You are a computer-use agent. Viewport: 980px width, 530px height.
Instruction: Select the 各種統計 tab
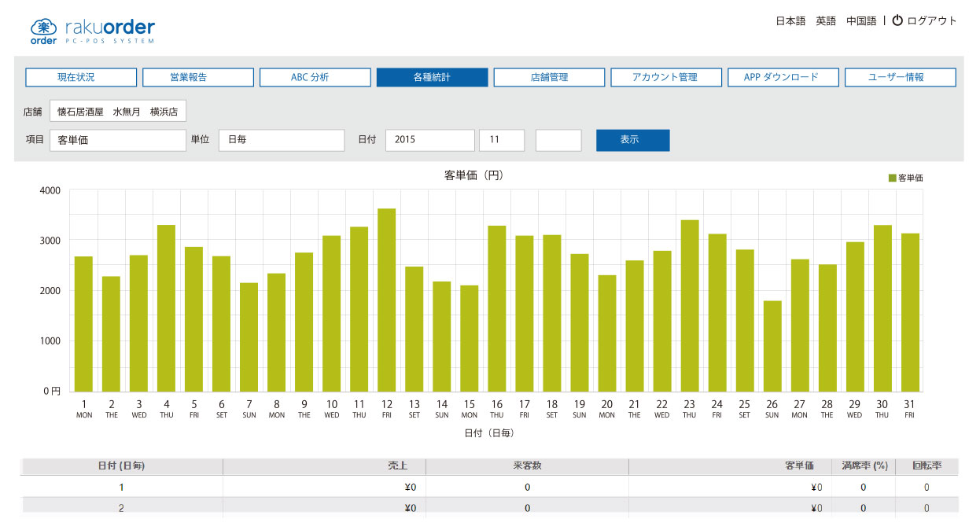432,77
